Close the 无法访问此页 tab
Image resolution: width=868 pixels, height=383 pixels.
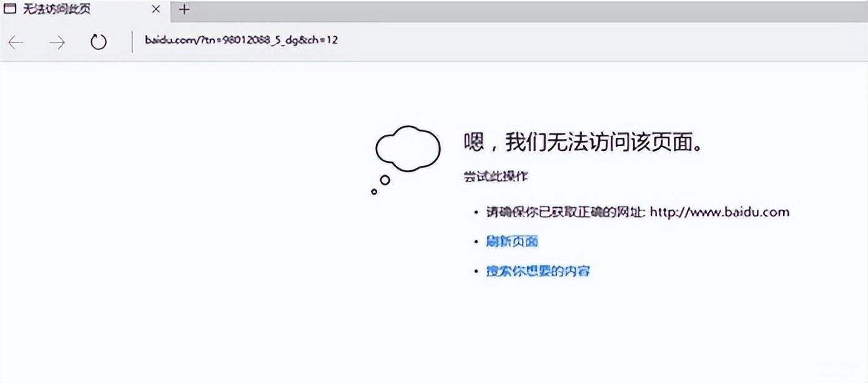[156, 9]
